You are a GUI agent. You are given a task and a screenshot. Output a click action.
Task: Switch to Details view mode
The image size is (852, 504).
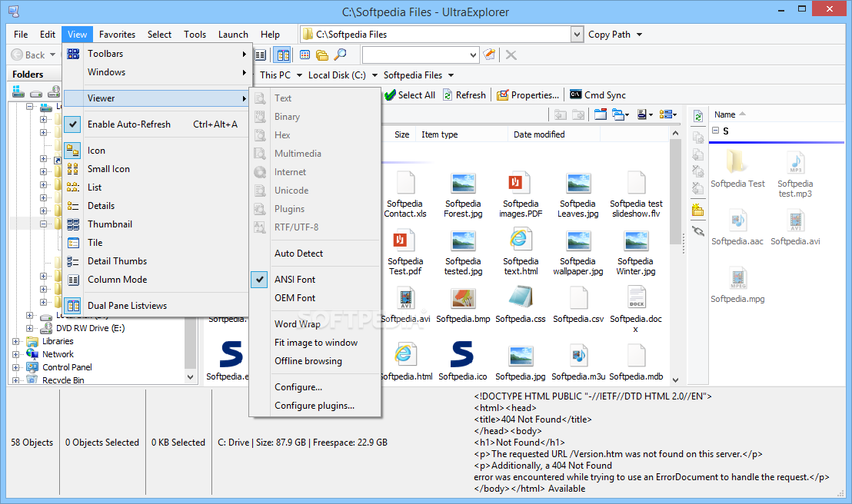click(x=156, y=205)
